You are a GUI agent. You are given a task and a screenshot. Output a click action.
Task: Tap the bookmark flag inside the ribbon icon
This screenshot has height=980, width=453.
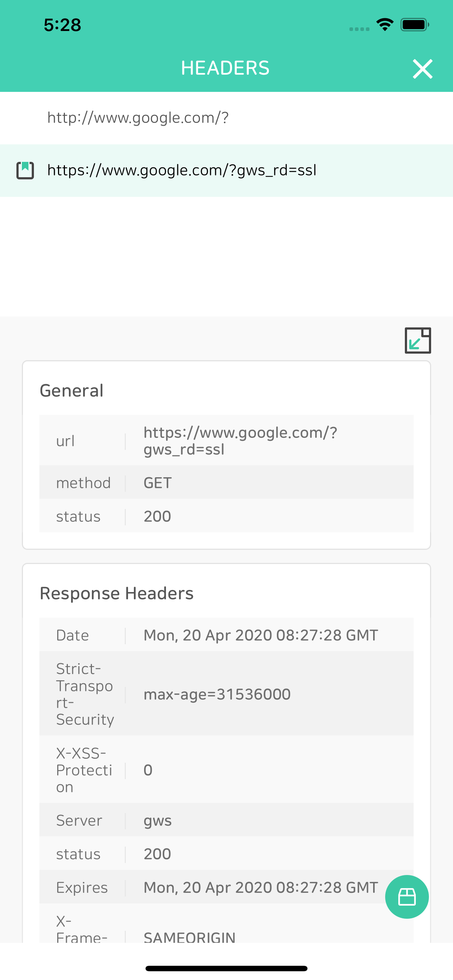[26, 167]
